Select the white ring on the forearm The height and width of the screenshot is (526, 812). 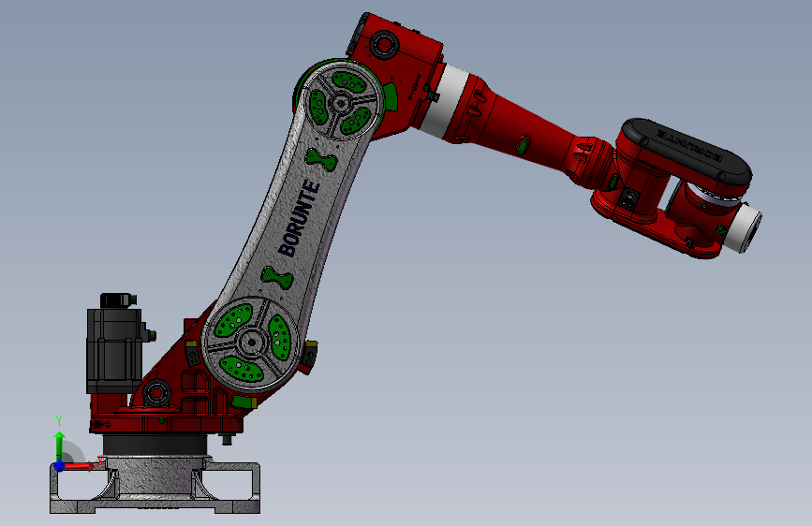click(443, 101)
